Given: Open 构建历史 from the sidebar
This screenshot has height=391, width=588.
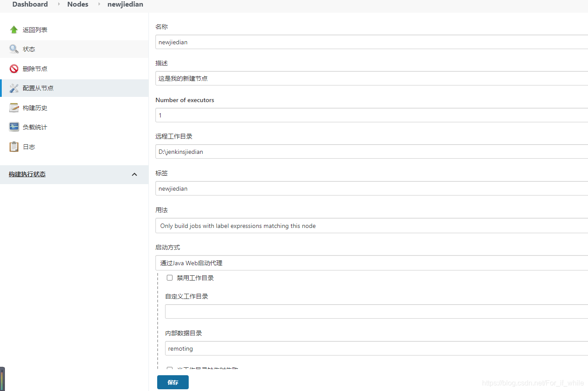Looking at the screenshot, I should [x=35, y=108].
